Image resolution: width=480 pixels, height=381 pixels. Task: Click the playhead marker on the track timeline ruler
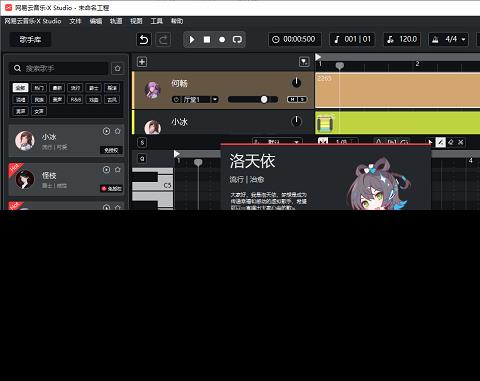(x=340, y=66)
